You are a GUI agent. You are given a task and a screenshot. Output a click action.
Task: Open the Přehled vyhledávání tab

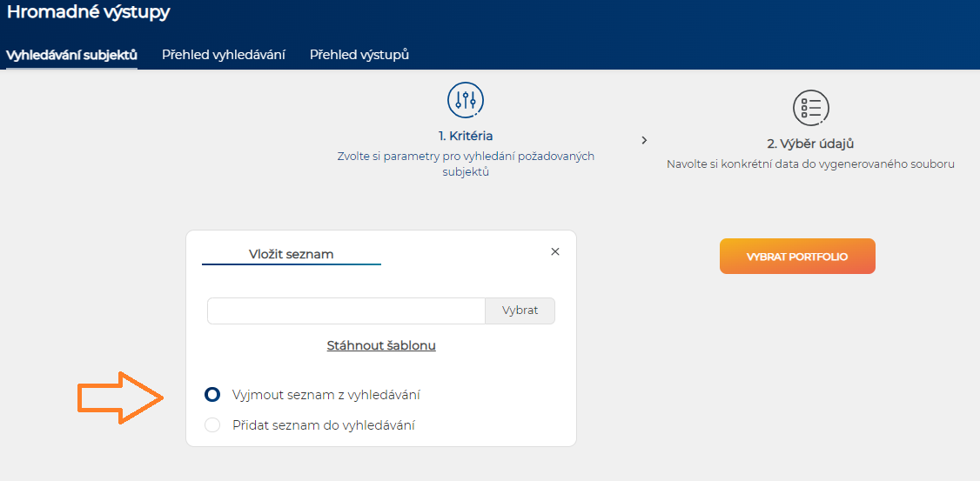pos(224,55)
